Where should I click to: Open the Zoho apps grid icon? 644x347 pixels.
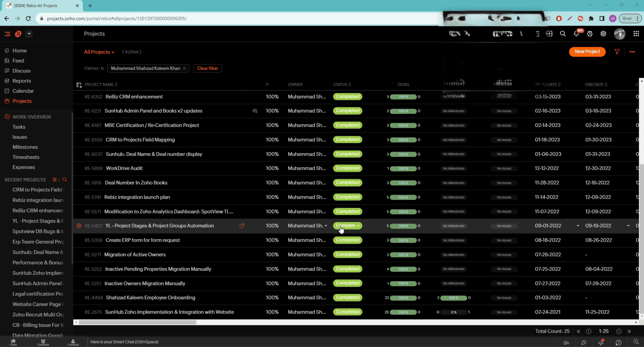pyautogui.click(x=636, y=34)
